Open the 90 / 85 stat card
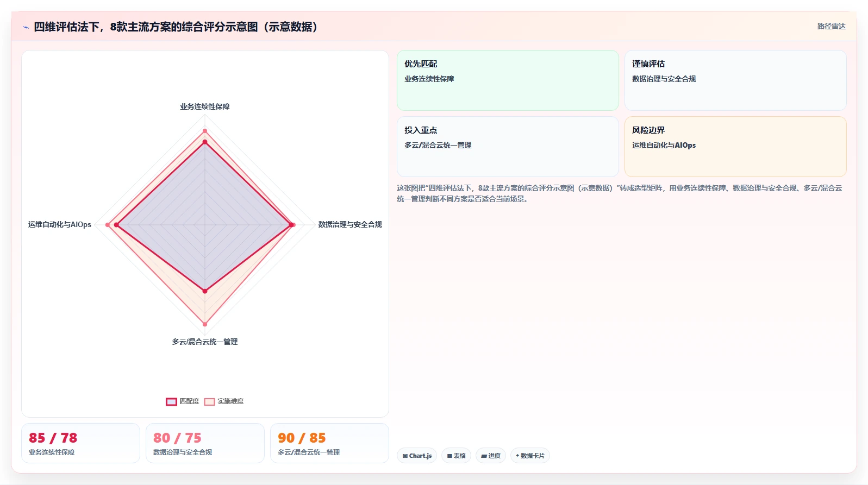The image size is (868, 485). 329,443
